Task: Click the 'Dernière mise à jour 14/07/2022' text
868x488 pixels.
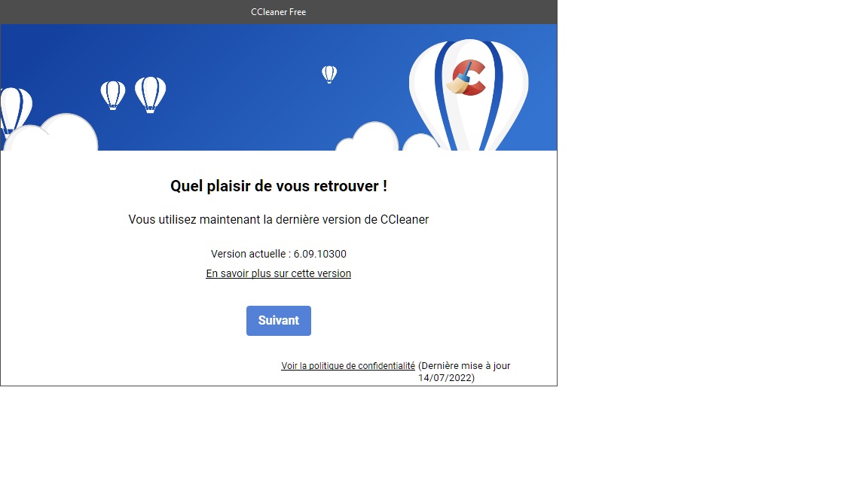Action: tap(464, 372)
